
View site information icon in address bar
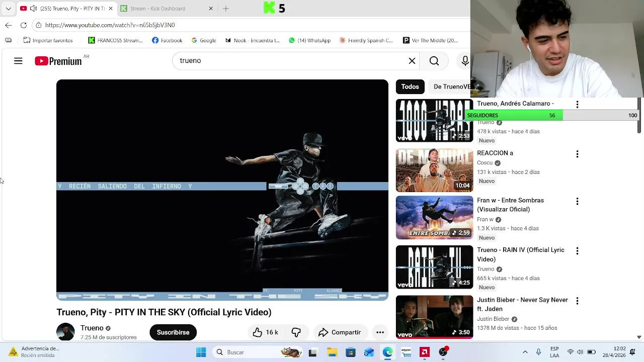point(39,25)
